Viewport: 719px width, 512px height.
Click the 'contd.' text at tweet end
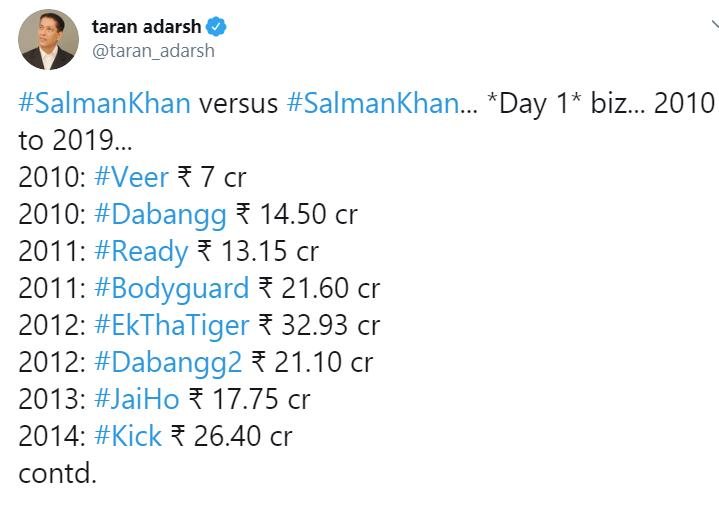point(57,472)
